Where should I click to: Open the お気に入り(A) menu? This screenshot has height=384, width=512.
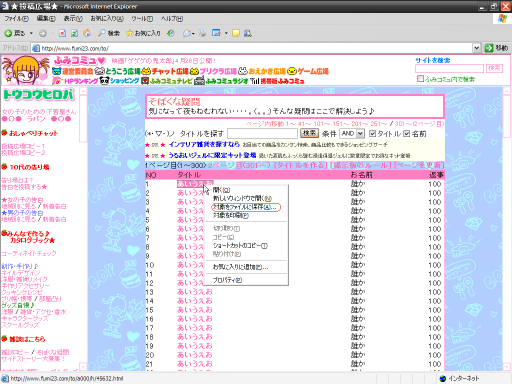(x=107, y=19)
